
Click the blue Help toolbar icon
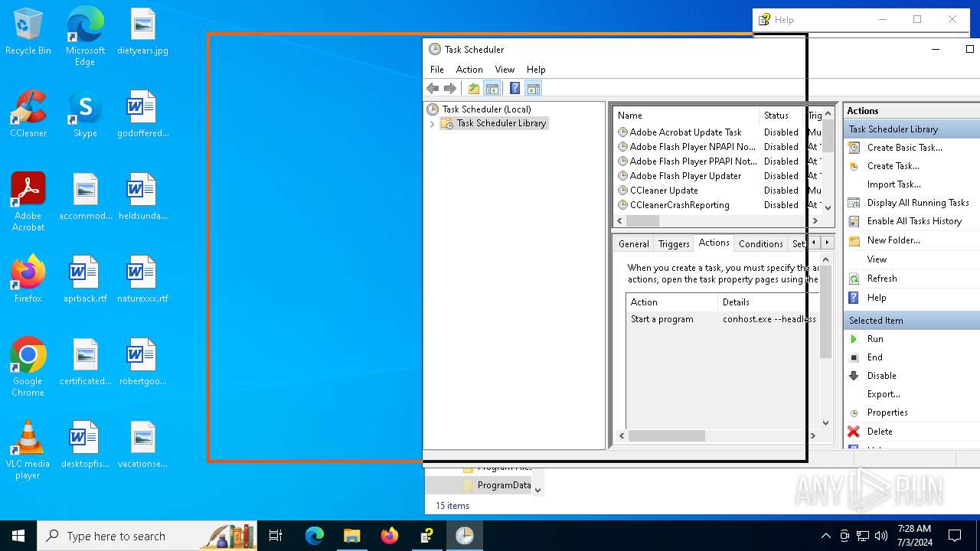pyautogui.click(x=515, y=89)
